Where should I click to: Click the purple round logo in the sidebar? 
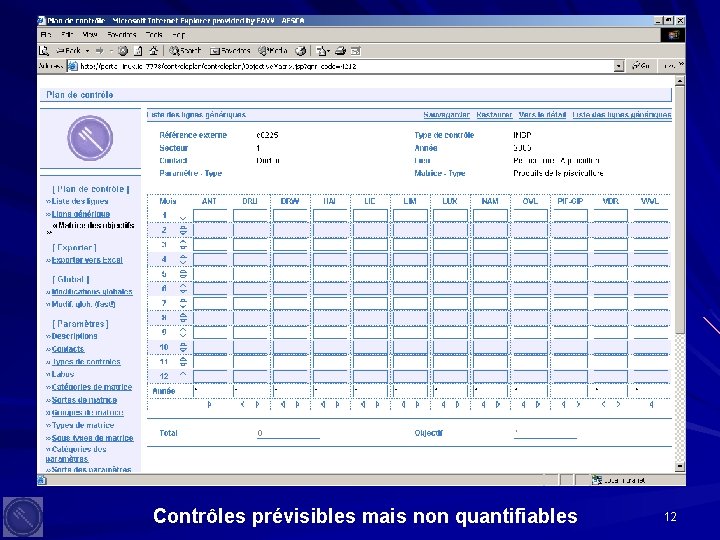point(90,138)
